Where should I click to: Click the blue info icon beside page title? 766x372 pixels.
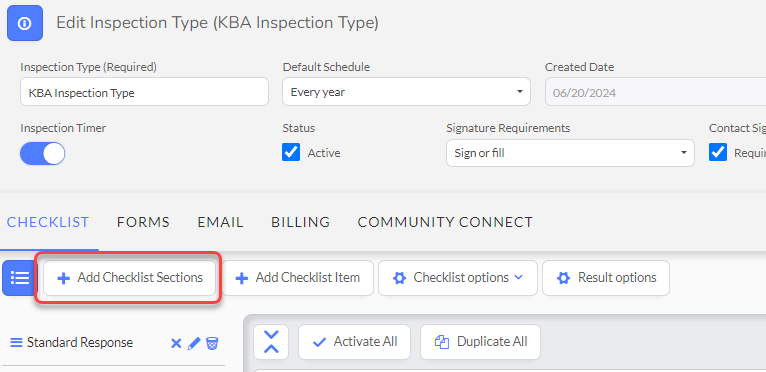tap(24, 23)
